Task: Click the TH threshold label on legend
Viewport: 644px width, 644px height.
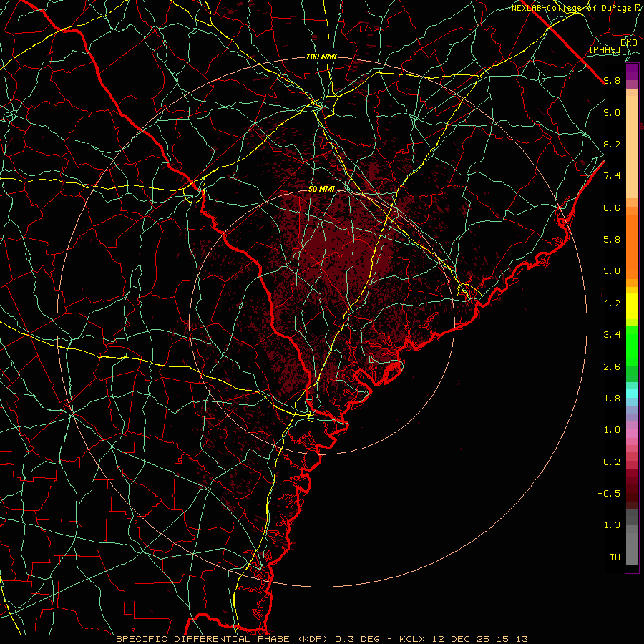Action: tap(615, 557)
